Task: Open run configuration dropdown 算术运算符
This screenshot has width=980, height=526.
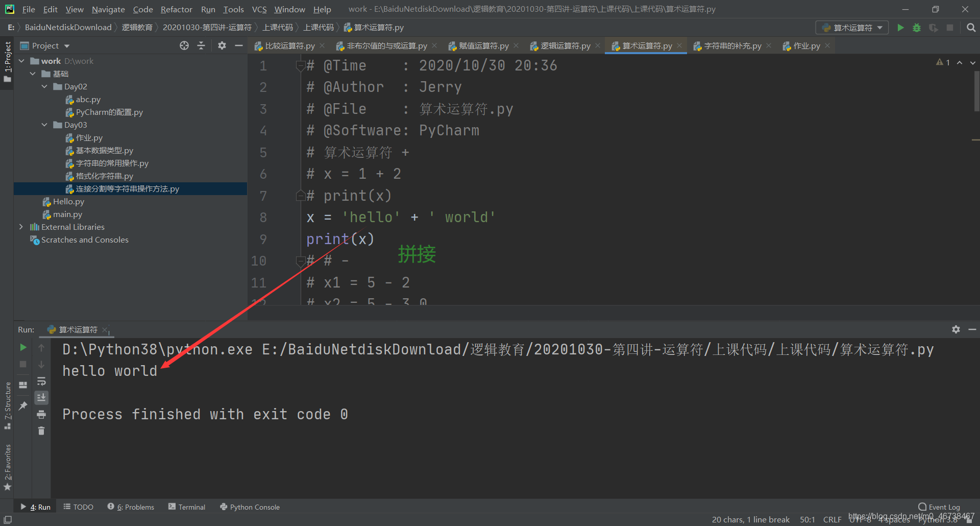Action: pyautogui.click(x=852, y=28)
